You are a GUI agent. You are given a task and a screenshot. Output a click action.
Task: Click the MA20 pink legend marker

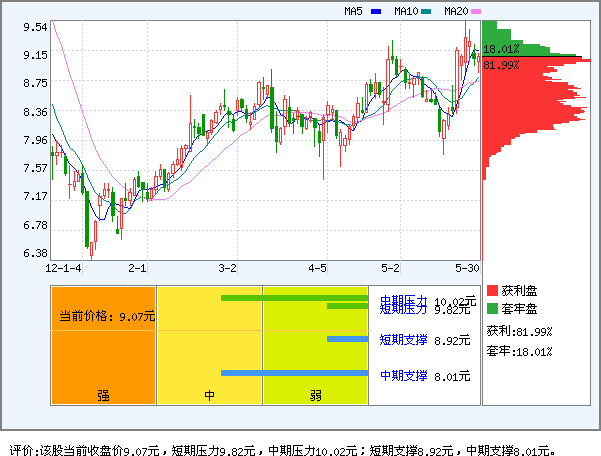point(477,12)
